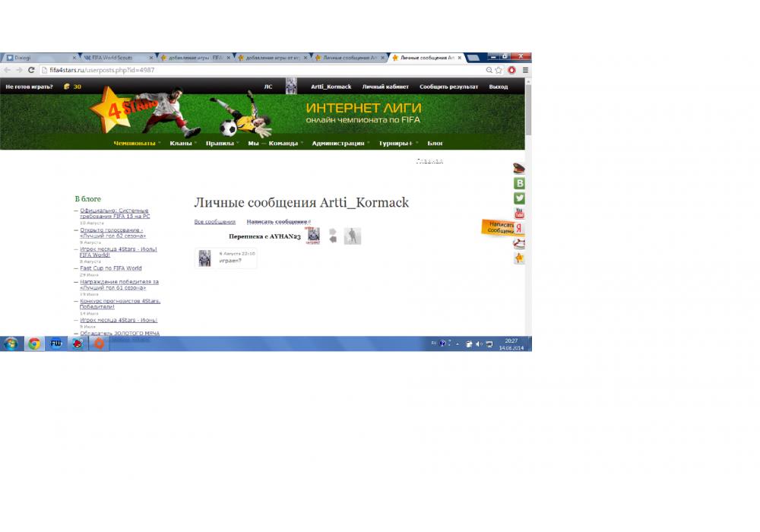This screenshot has height=532, width=760.
Task: Open the orange circular taskbar app
Action: [99, 344]
